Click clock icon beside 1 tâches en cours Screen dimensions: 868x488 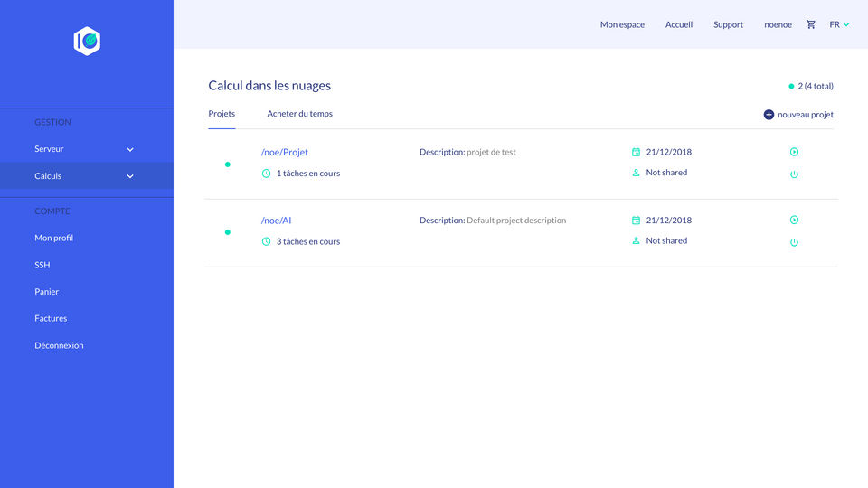coord(266,174)
